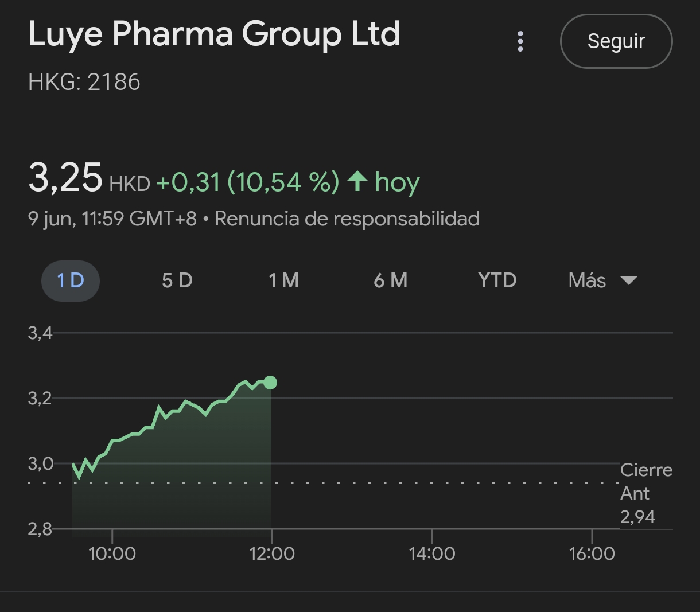This screenshot has width=700, height=612.
Task: Click the 10:00 time axis label
Action: point(112,553)
